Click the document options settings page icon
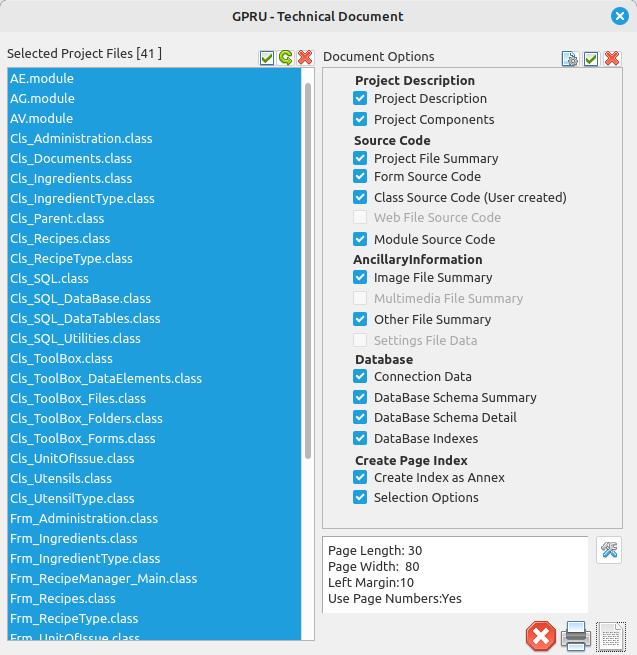The image size is (637, 655). (570, 59)
